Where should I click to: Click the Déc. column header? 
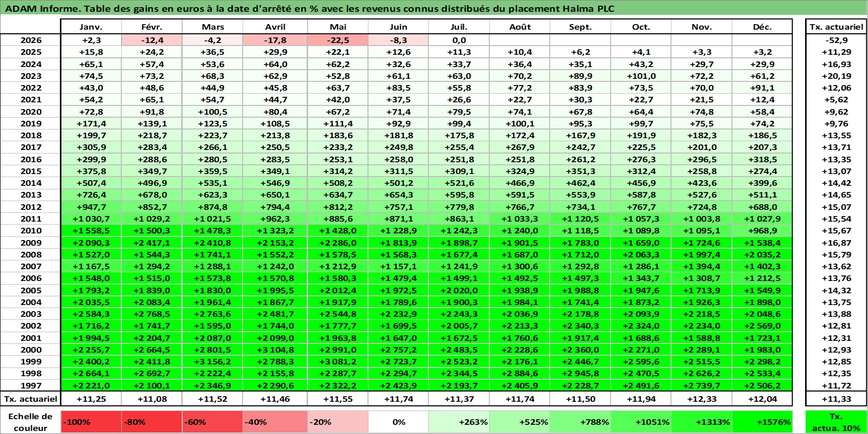click(762, 27)
